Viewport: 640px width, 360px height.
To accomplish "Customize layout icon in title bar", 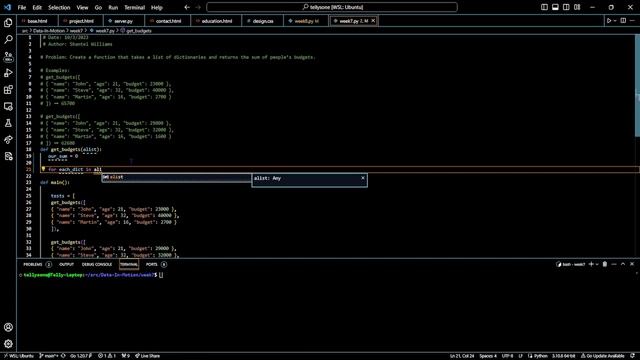I will coord(577,7).
